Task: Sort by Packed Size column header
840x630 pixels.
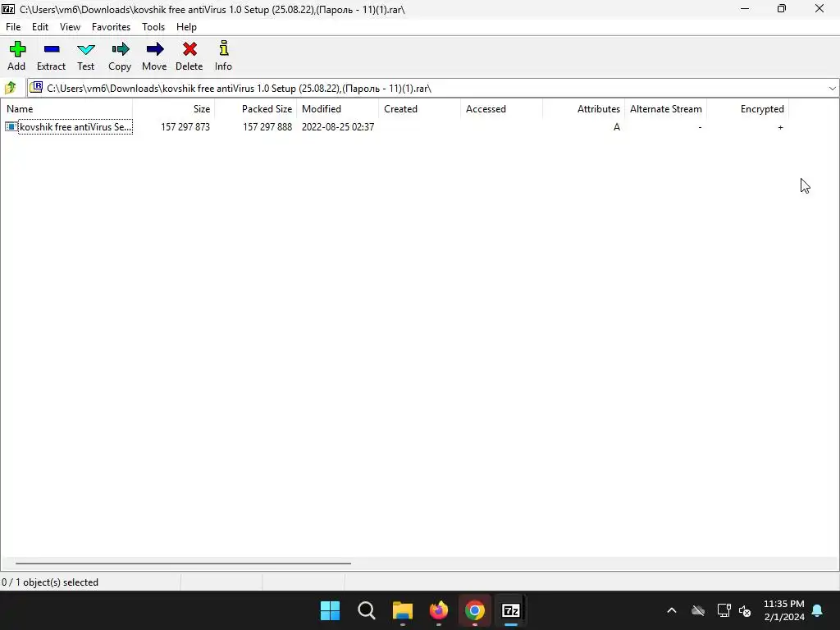Action: click(x=256, y=109)
